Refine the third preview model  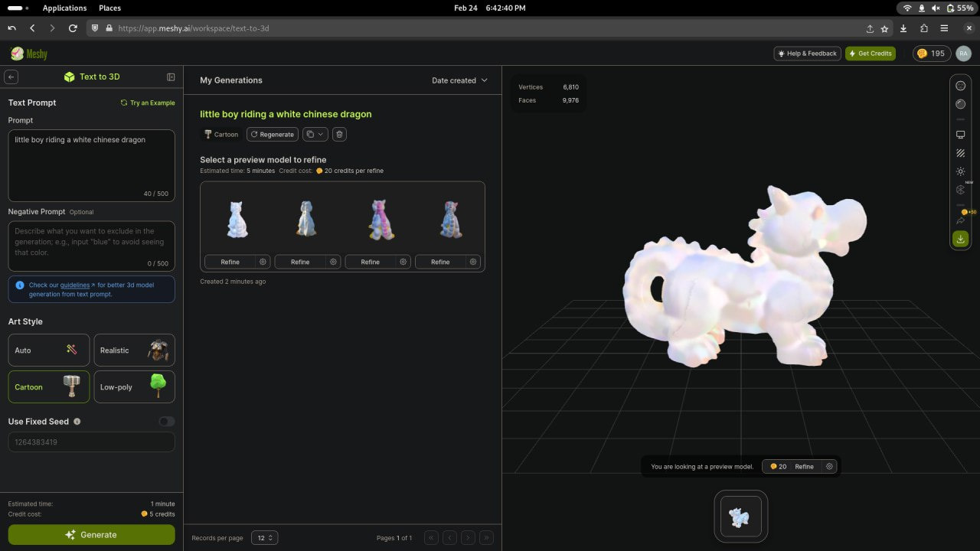coord(371,262)
